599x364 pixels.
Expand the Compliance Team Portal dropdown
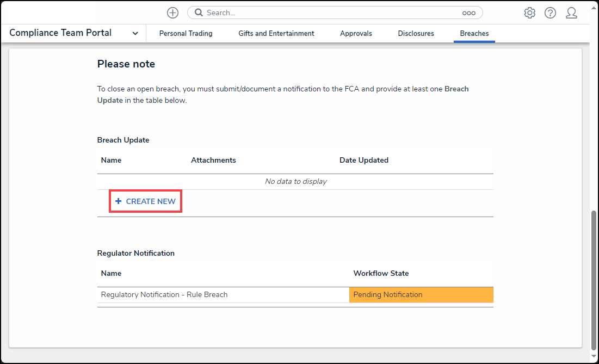[135, 33]
